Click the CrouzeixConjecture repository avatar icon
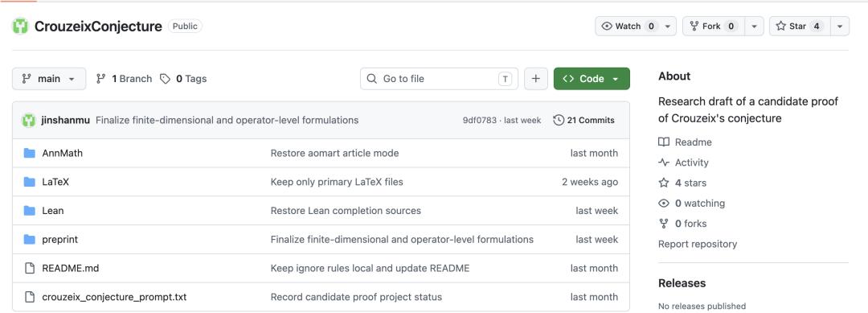Screen dimensions: 868x313 click(x=20, y=26)
